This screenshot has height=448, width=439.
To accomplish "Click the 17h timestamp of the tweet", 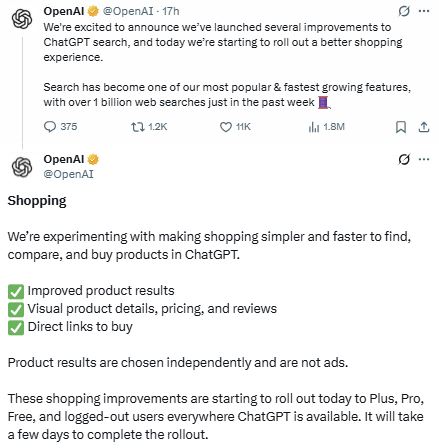I will (171, 11).
